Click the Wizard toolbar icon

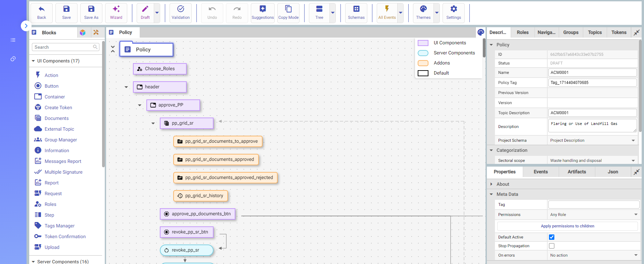tap(116, 13)
